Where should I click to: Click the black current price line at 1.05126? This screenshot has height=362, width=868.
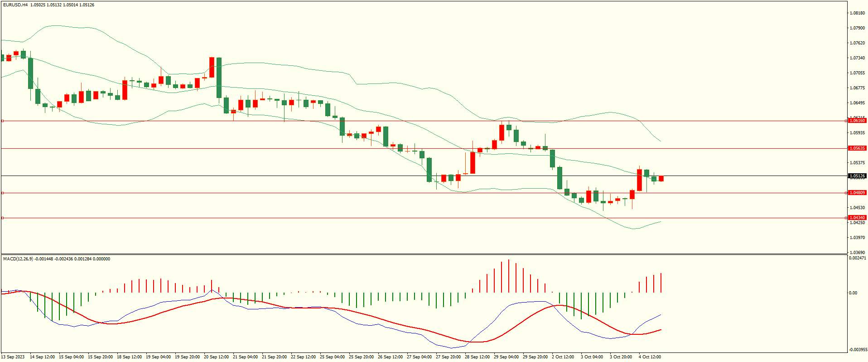(x=424, y=176)
